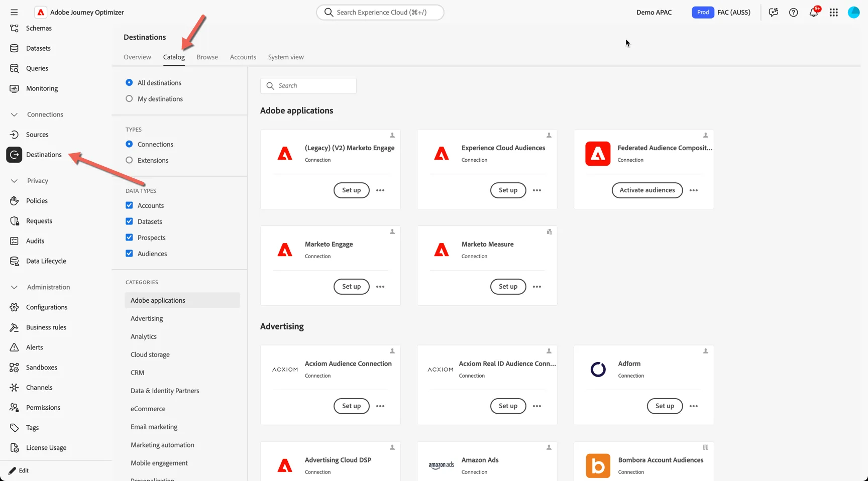Uncheck the Datasets data type
868x481 pixels.
click(129, 221)
